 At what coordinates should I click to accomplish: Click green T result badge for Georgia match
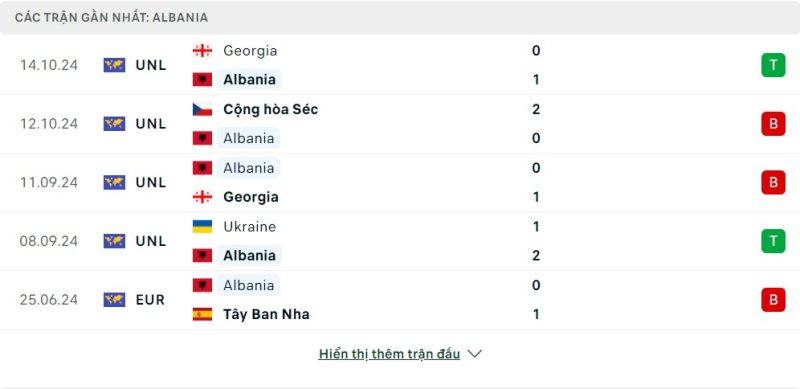coord(773,65)
